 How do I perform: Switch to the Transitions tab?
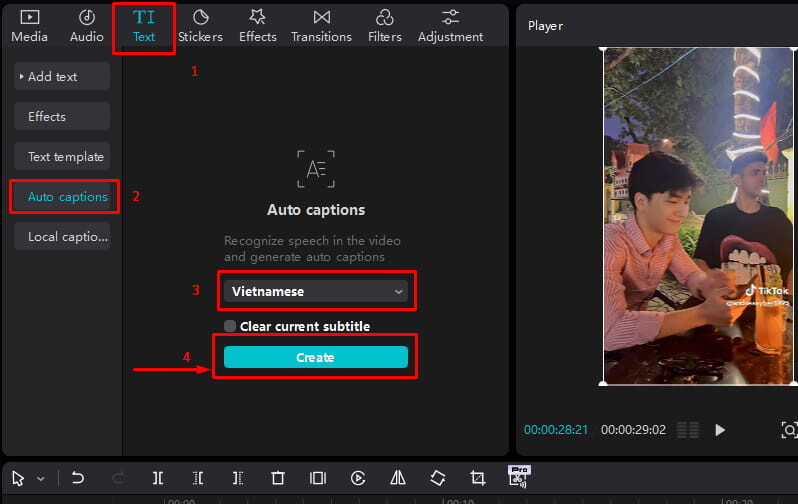click(x=321, y=26)
